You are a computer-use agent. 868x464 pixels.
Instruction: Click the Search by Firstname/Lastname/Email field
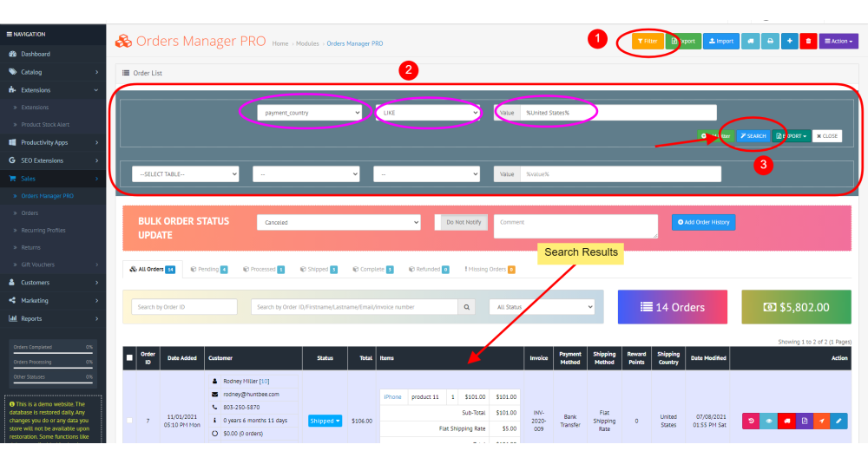pyautogui.click(x=354, y=307)
